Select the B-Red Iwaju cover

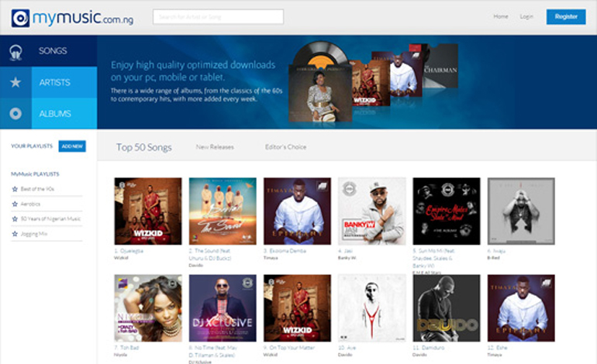tap(521, 211)
